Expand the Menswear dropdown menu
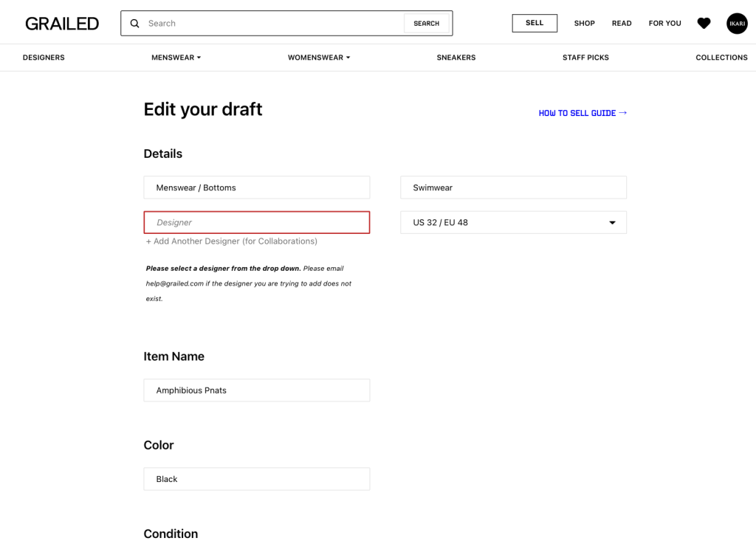The image size is (756, 541). coord(176,58)
